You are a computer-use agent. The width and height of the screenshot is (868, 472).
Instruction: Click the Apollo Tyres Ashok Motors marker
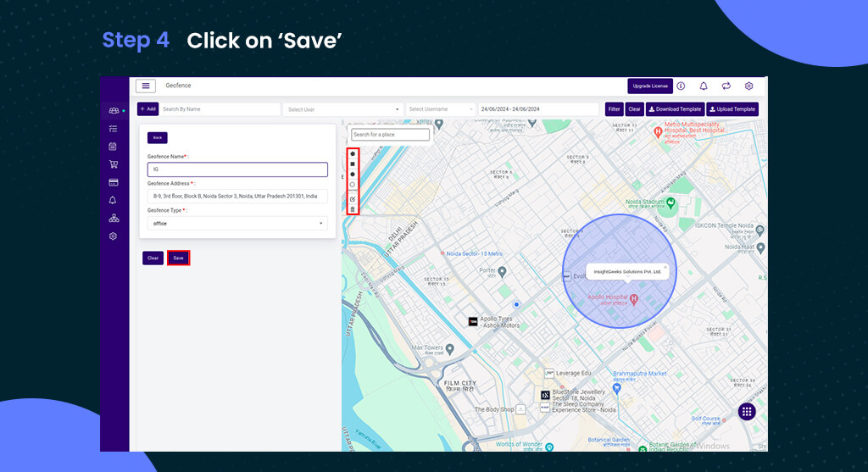(x=473, y=321)
